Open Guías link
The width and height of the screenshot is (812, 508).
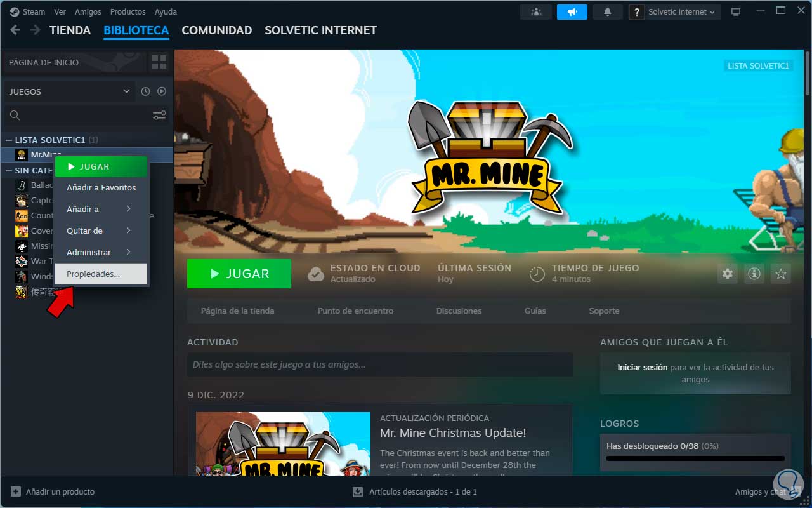[535, 311]
